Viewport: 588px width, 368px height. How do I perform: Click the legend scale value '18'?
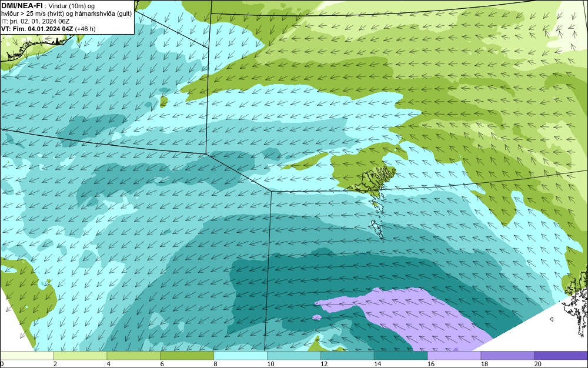pyautogui.click(x=485, y=364)
